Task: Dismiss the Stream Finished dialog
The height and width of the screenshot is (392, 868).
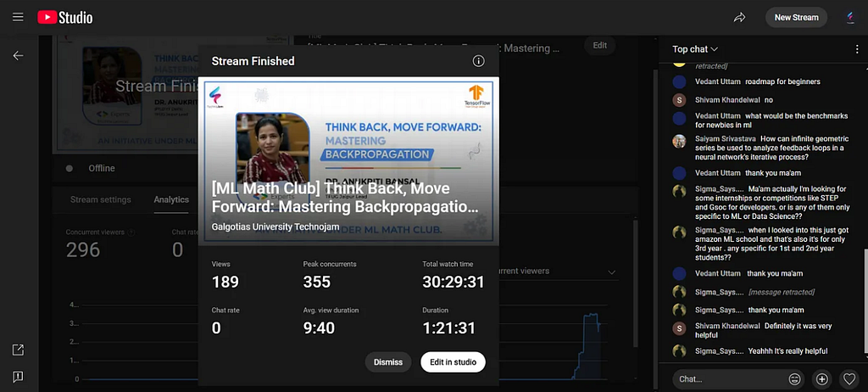Action: click(388, 362)
